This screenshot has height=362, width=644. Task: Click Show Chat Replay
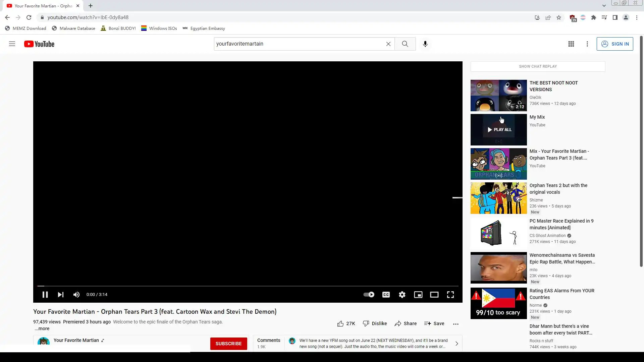[x=538, y=66]
